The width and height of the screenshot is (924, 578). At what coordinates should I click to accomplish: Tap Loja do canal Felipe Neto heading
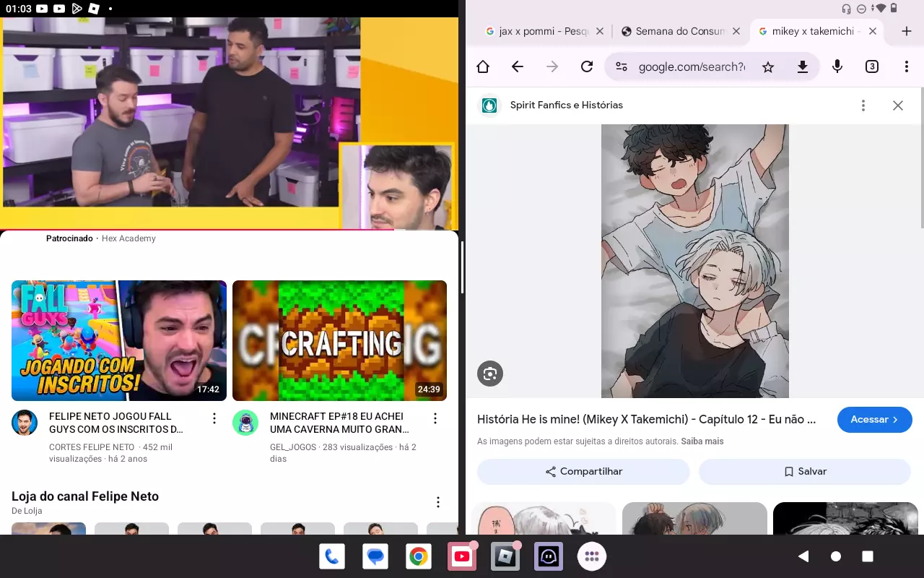[85, 496]
